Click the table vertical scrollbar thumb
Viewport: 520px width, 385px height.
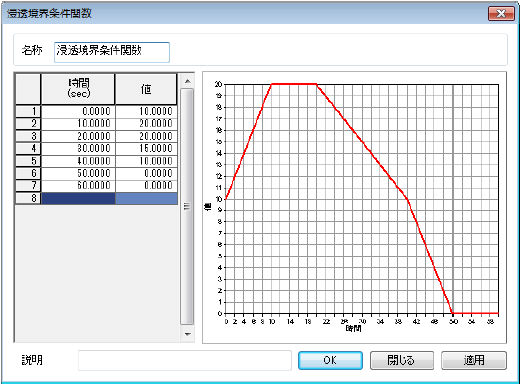(187, 206)
